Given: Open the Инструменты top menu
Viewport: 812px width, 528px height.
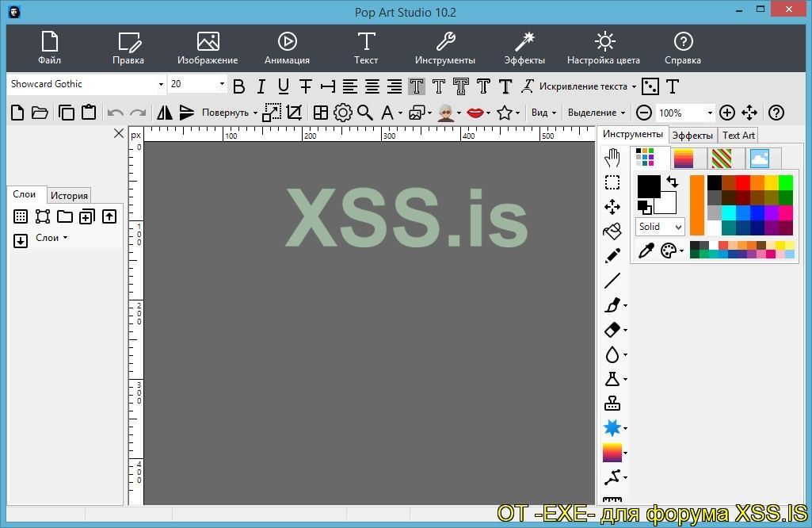Looking at the screenshot, I should (445, 48).
